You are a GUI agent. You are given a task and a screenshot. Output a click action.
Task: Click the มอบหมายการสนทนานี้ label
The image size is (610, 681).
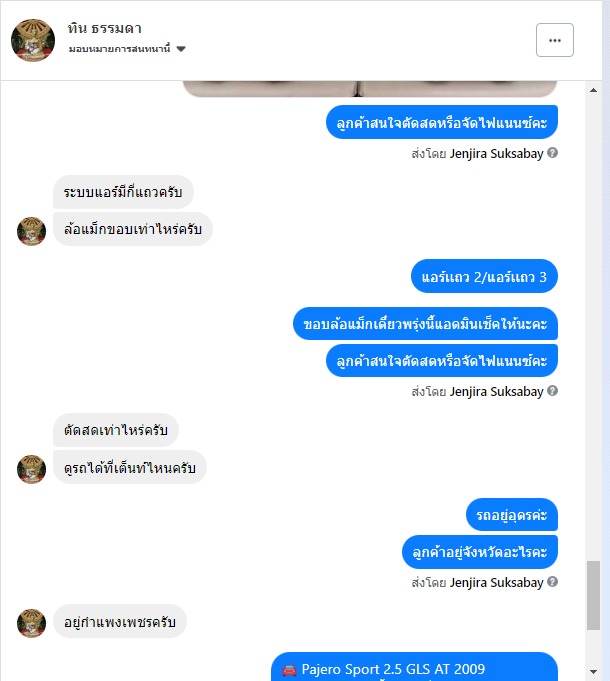pos(119,49)
